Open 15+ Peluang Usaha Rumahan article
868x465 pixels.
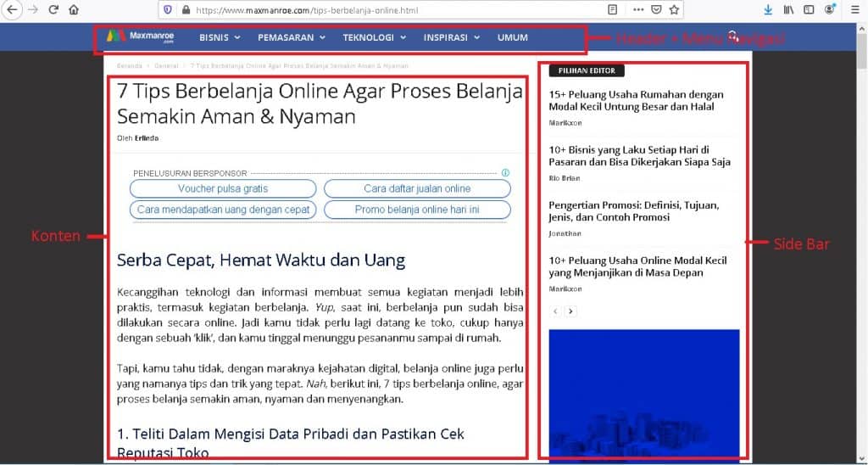coord(636,100)
